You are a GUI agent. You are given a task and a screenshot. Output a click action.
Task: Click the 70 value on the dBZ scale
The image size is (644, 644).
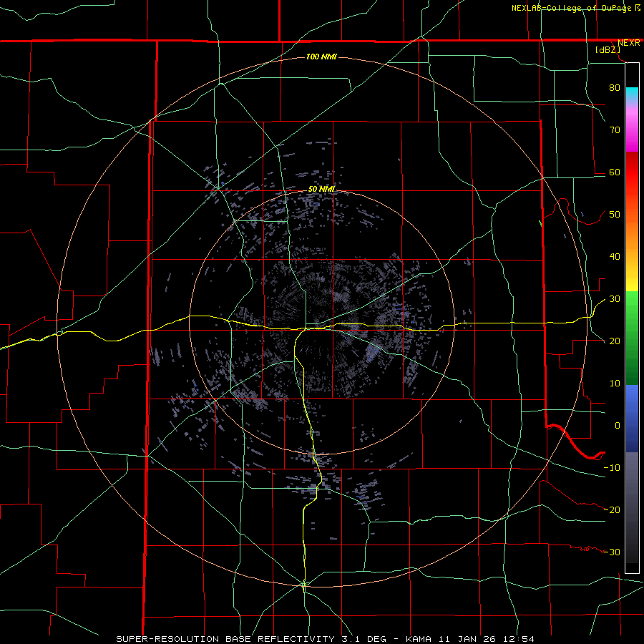615,130
